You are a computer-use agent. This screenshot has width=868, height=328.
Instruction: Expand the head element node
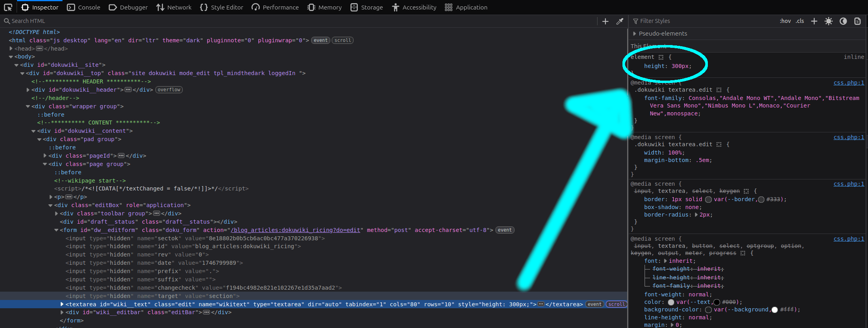pyautogui.click(x=11, y=49)
